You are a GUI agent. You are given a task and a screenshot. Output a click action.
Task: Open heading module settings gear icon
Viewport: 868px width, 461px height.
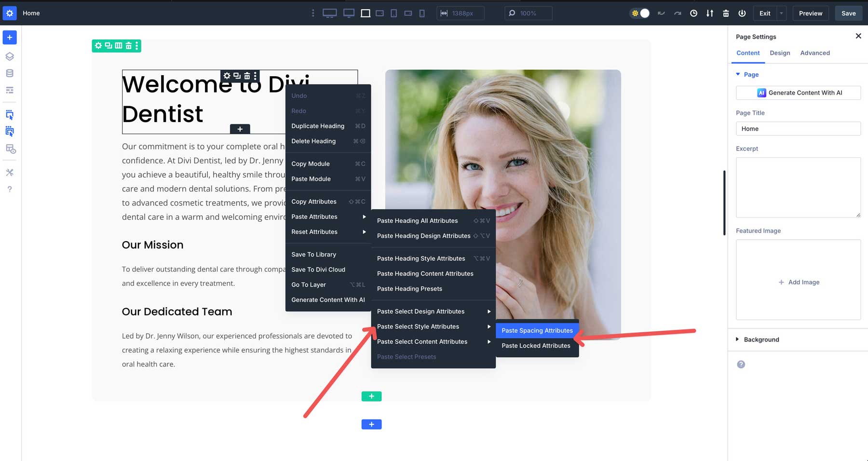point(227,76)
